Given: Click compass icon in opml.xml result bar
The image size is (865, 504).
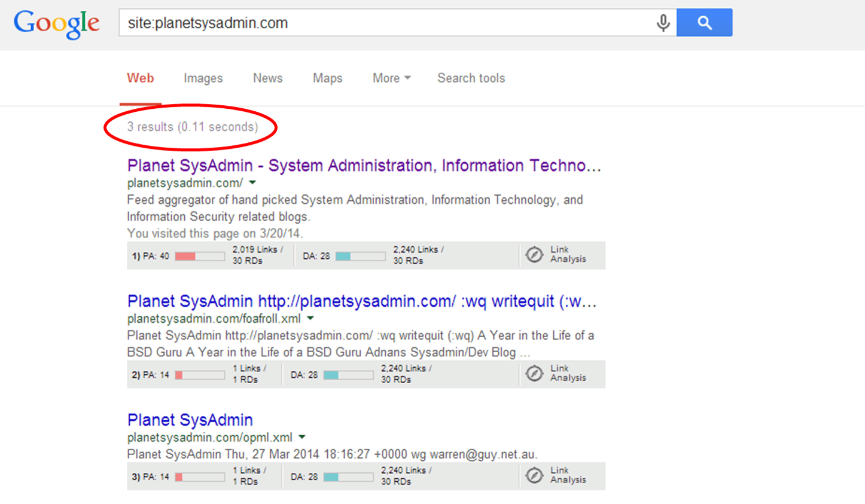Looking at the screenshot, I should [534, 475].
